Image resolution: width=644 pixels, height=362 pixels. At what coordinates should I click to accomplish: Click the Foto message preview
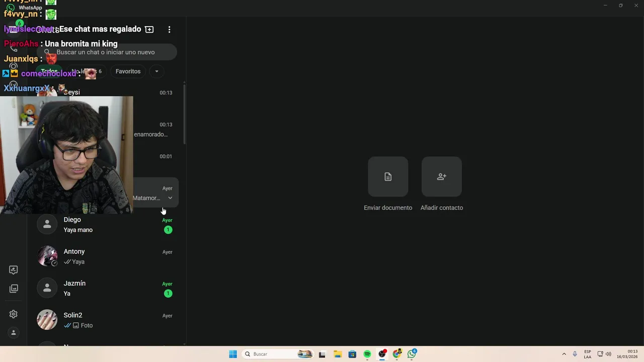pyautogui.click(x=87, y=325)
